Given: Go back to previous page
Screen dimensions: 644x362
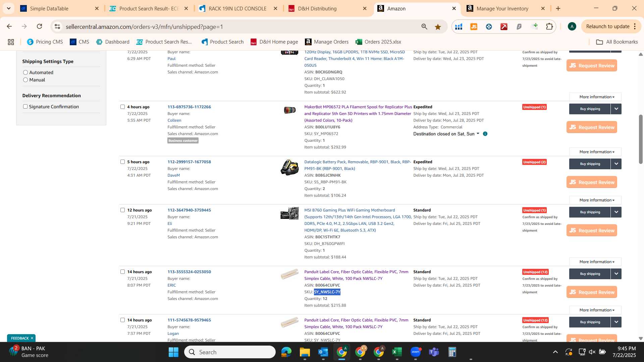Looking at the screenshot, I should pos(9,26).
